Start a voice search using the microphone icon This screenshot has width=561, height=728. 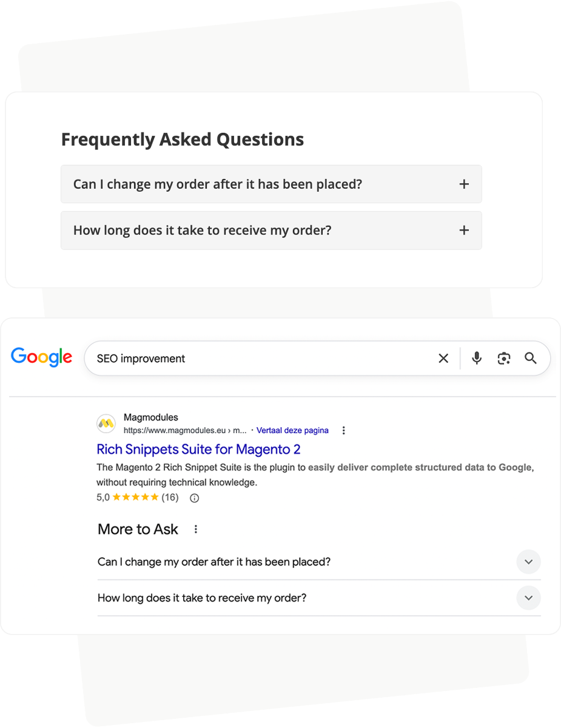click(477, 358)
